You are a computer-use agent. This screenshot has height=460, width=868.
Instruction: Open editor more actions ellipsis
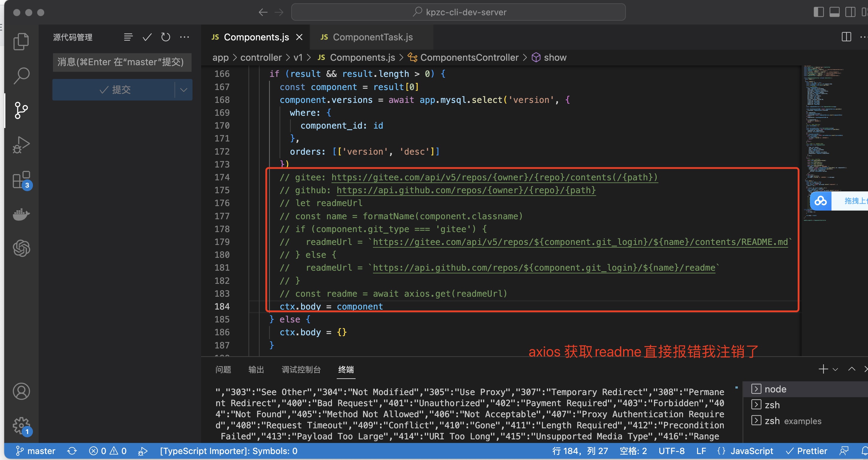pyautogui.click(x=863, y=37)
